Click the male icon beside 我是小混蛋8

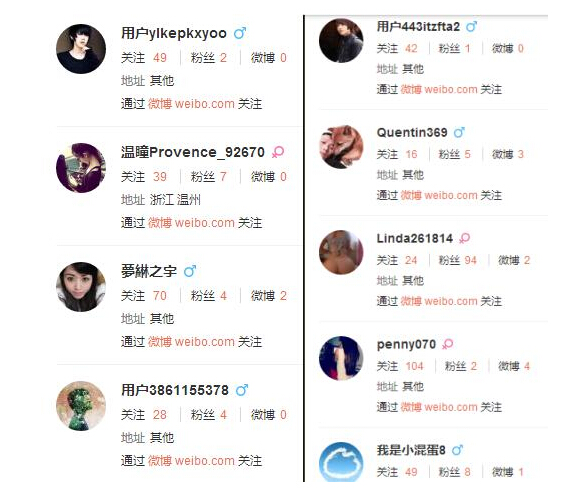(x=457, y=450)
